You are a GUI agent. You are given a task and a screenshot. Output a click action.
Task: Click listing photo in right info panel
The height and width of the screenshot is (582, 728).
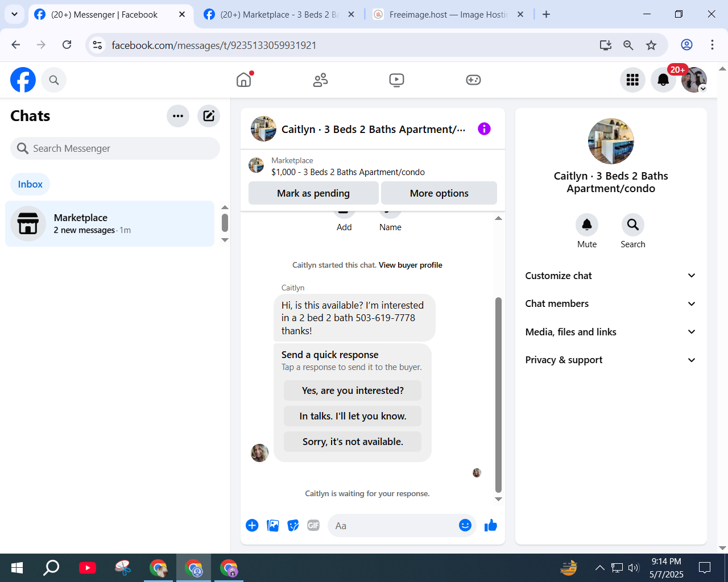pyautogui.click(x=611, y=141)
